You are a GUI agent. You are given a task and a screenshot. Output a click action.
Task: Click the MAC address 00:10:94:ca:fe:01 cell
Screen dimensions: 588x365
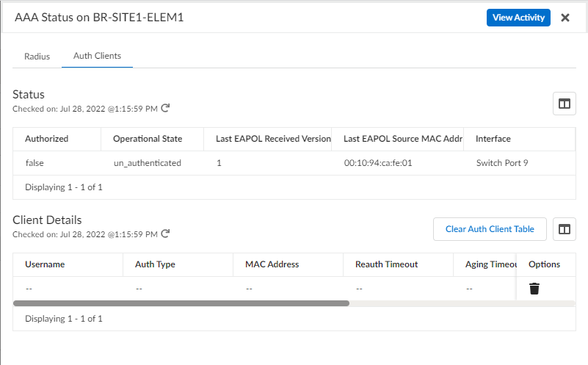tap(378, 163)
